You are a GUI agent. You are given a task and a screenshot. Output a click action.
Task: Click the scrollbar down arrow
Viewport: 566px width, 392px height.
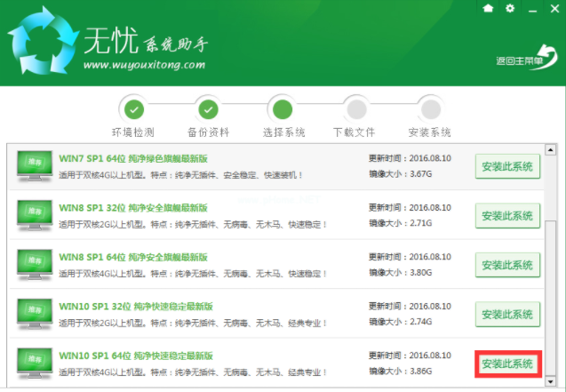[x=550, y=381]
